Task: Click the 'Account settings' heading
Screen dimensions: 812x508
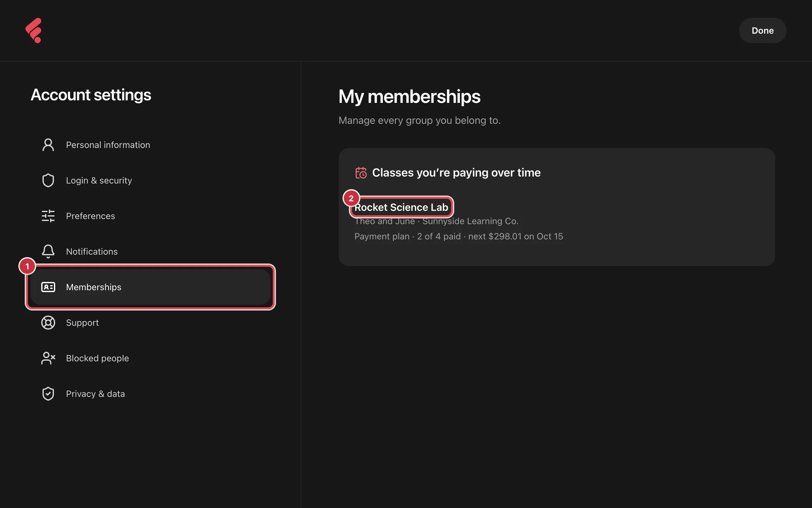Action: click(91, 95)
